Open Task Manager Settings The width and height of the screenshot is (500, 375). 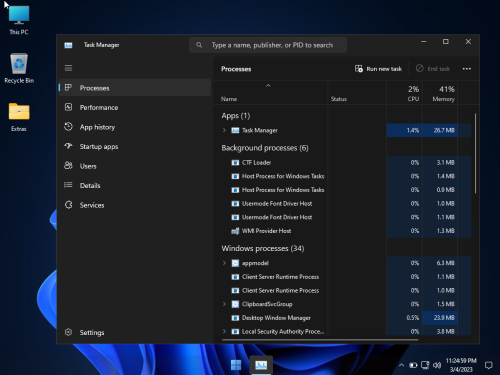click(135, 332)
